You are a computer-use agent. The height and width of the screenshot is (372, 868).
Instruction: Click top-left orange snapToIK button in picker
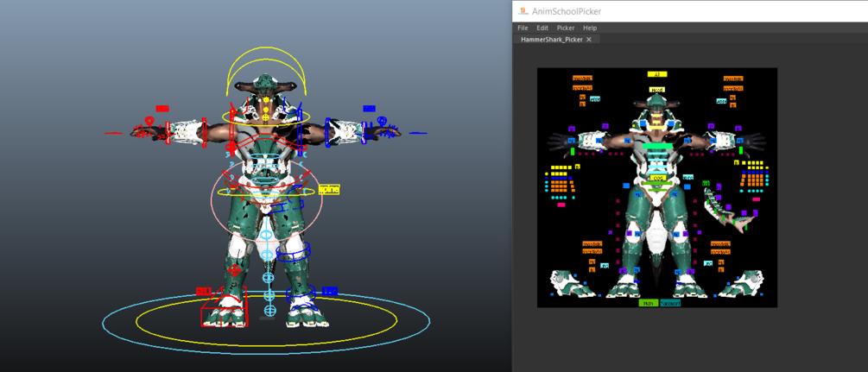[582, 78]
